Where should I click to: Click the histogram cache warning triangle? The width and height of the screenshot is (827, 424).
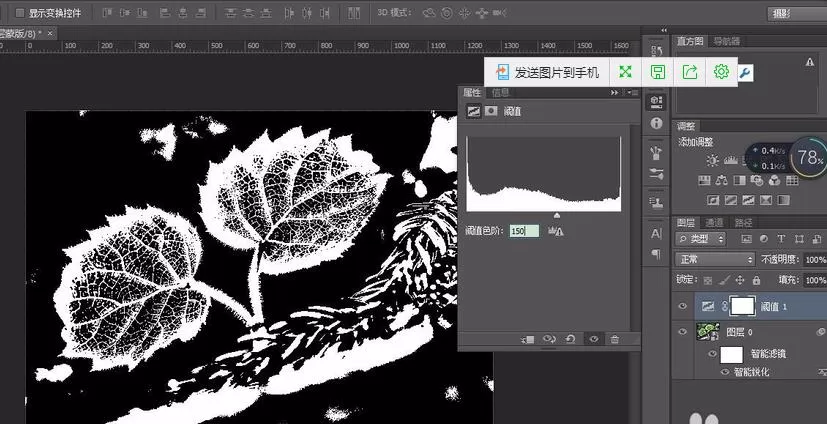(810, 62)
